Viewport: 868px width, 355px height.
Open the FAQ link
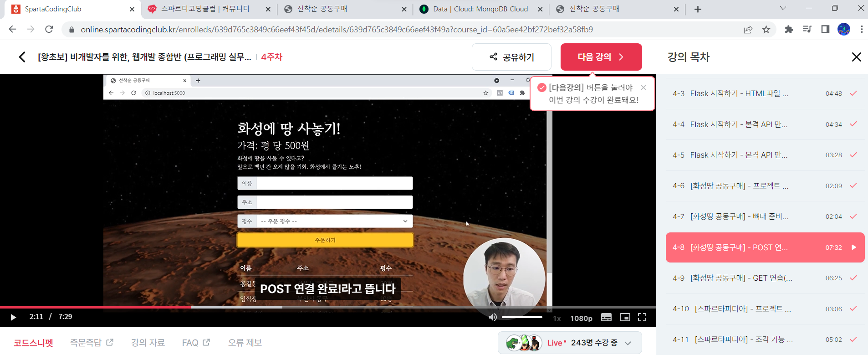pyautogui.click(x=196, y=343)
